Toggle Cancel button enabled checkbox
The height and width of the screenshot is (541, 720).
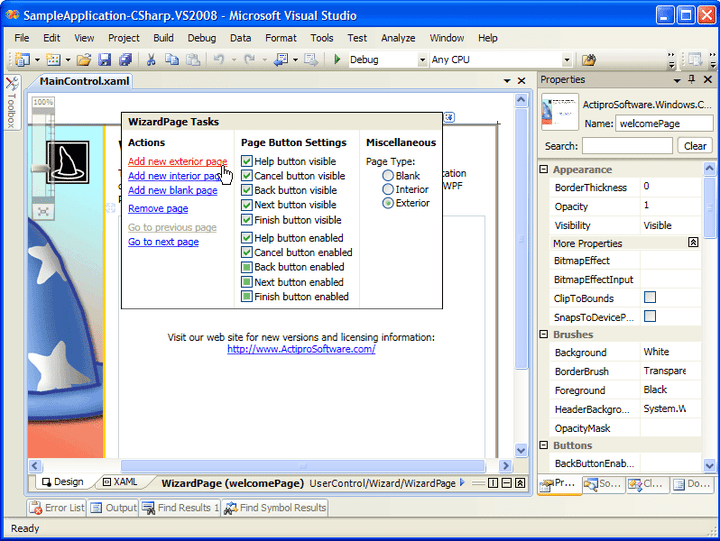pos(247,253)
